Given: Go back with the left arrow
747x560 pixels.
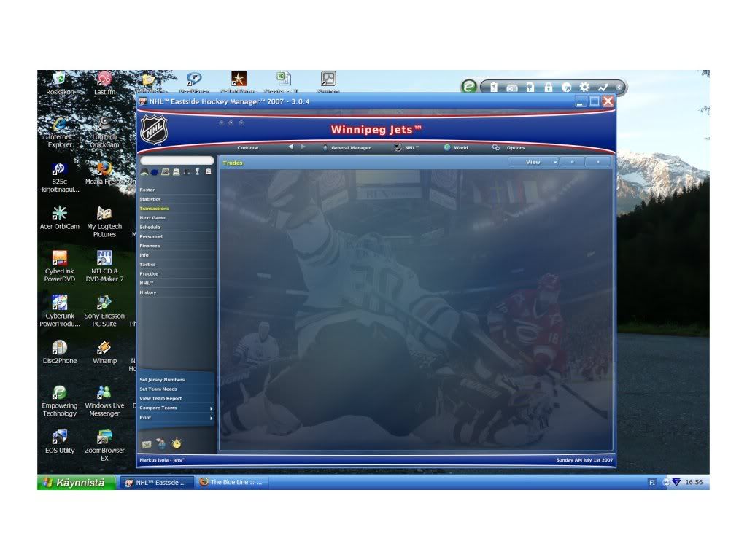Looking at the screenshot, I should [x=290, y=147].
